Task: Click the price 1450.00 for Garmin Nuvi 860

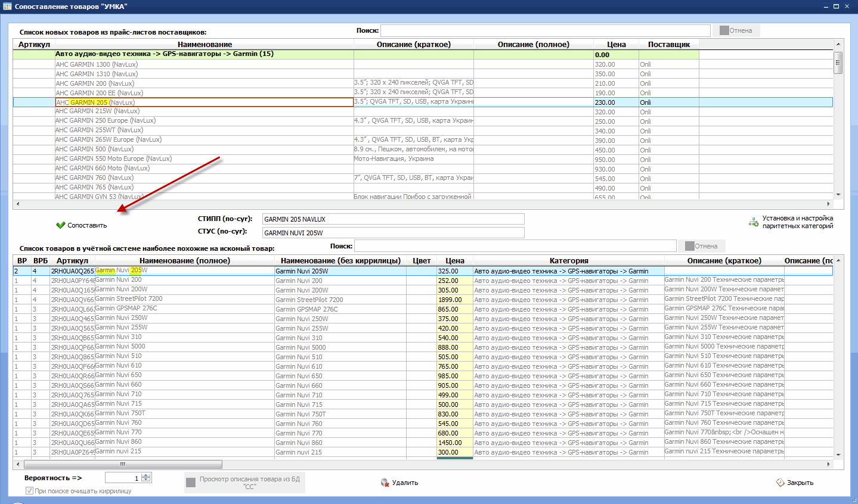Action: point(455,443)
